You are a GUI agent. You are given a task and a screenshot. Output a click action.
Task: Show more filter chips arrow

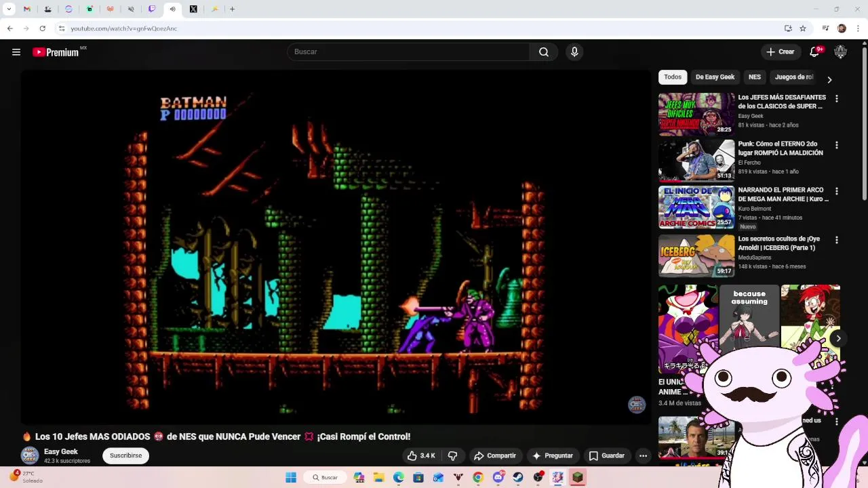click(829, 79)
